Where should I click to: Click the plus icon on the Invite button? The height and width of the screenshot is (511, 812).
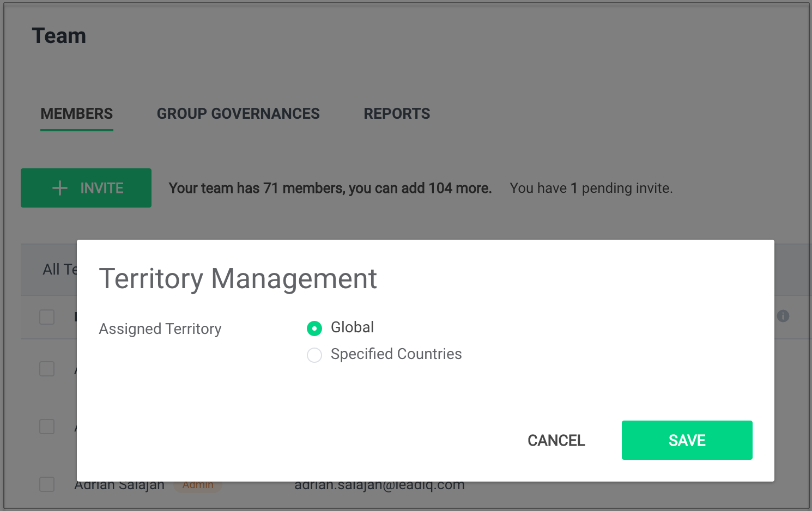click(x=59, y=188)
